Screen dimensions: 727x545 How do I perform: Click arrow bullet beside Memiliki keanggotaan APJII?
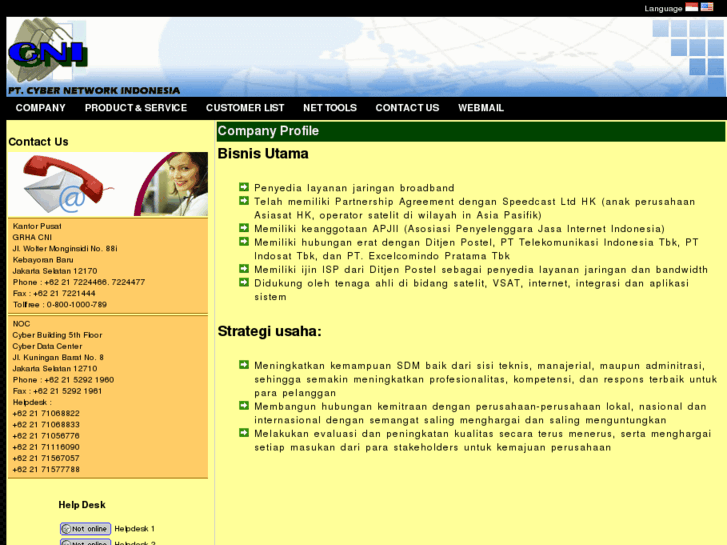[244, 228]
